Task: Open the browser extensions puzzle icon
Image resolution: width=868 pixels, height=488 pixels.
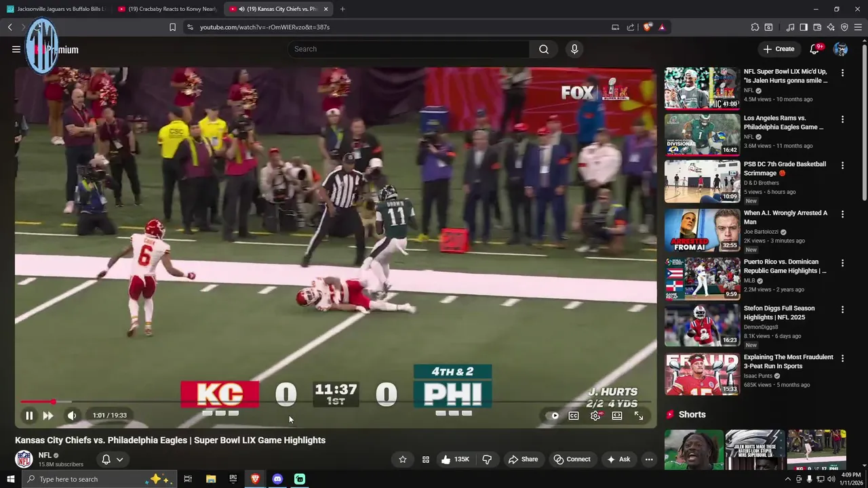Action: click(755, 27)
